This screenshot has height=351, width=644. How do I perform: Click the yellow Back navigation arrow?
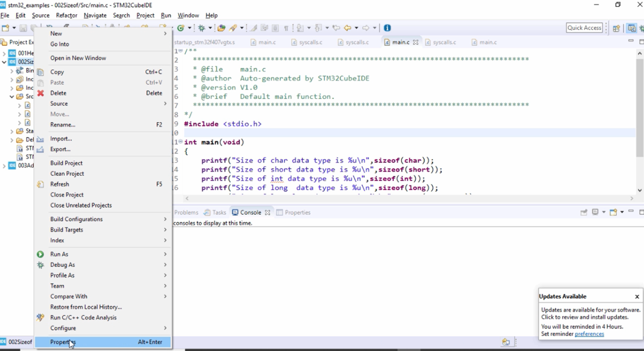click(348, 28)
